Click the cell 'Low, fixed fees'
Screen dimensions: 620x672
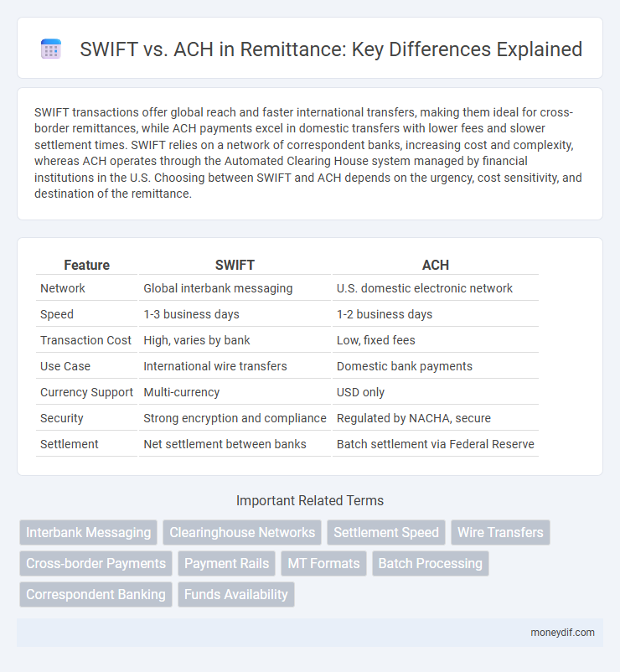point(376,340)
